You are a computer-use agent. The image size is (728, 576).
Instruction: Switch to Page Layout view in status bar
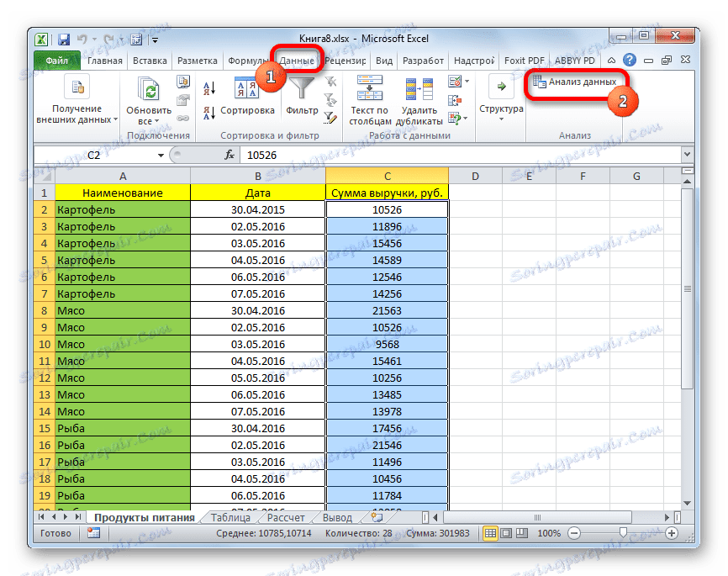(508, 532)
